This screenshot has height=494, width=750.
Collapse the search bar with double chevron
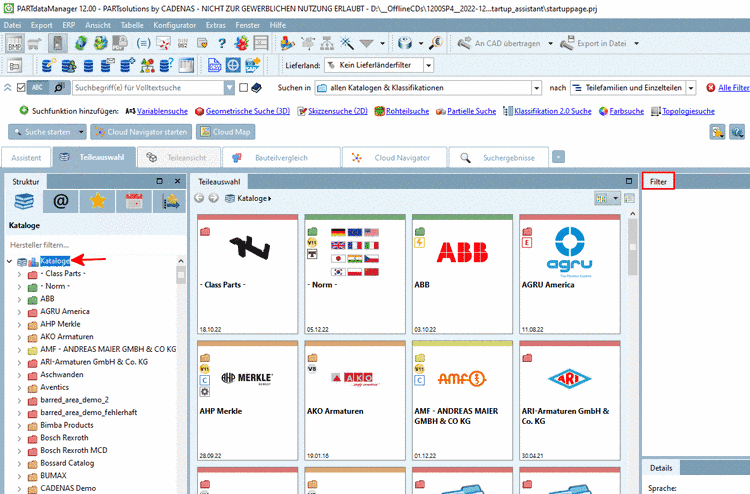(8, 88)
